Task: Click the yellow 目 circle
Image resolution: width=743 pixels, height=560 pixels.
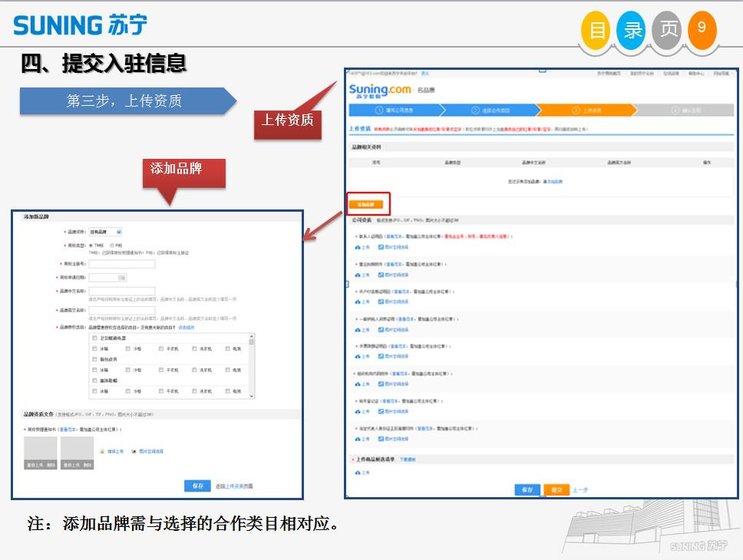Action: (x=595, y=31)
